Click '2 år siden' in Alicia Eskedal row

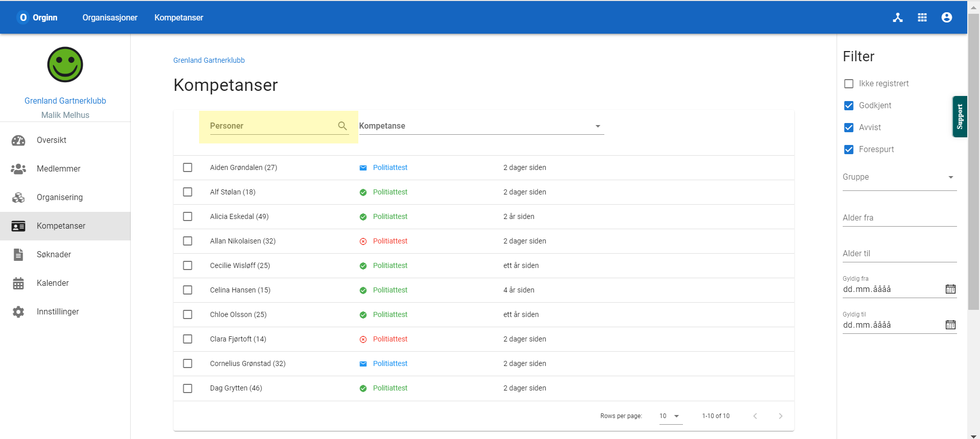[x=519, y=216]
